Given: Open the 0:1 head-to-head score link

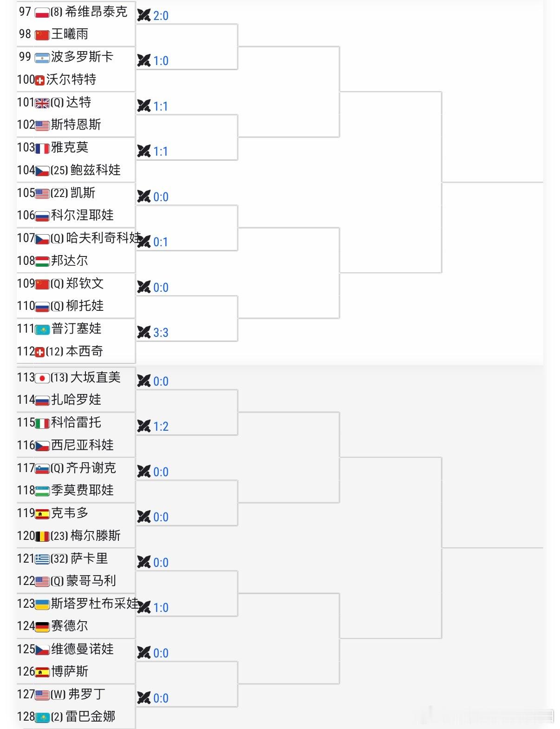Looking at the screenshot, I should 161,242.
